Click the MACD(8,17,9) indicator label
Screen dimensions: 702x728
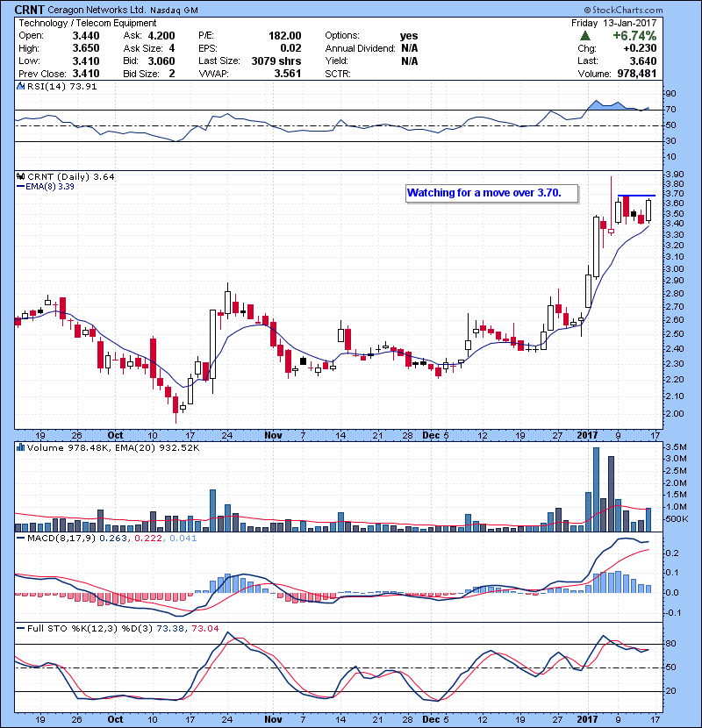click(61, 539)
